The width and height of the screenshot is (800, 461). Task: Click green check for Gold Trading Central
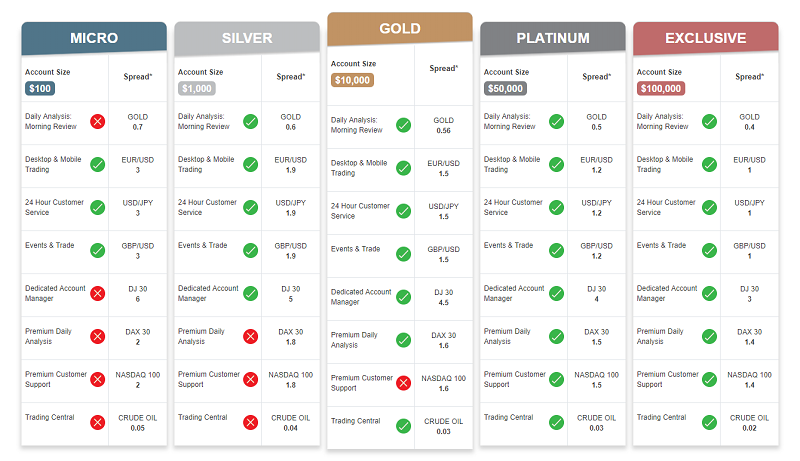[404, 426]
